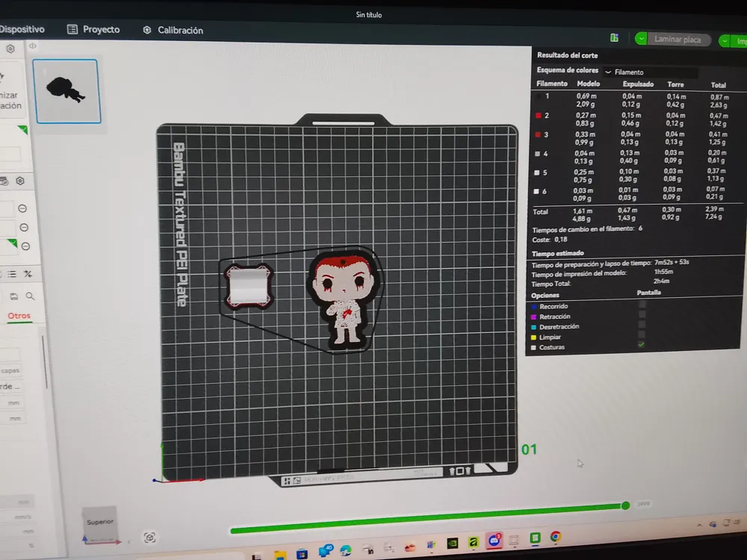Click the process list view icon
The width and height of the screenshot is (747, 560).
tap(12, 274)
